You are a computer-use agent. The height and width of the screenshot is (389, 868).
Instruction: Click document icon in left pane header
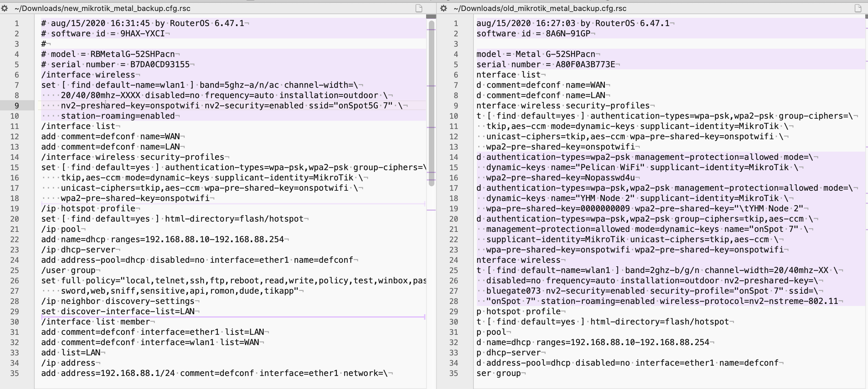(419, 8)
